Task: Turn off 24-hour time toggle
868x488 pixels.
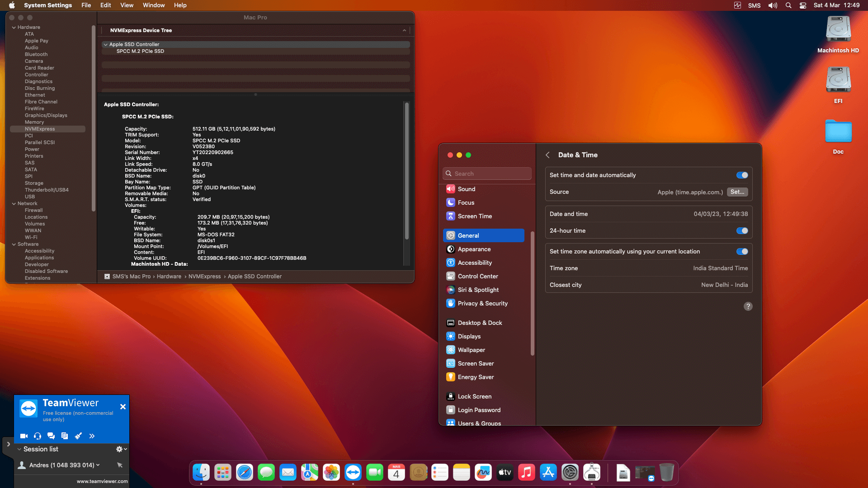Action: coord(742,231)
